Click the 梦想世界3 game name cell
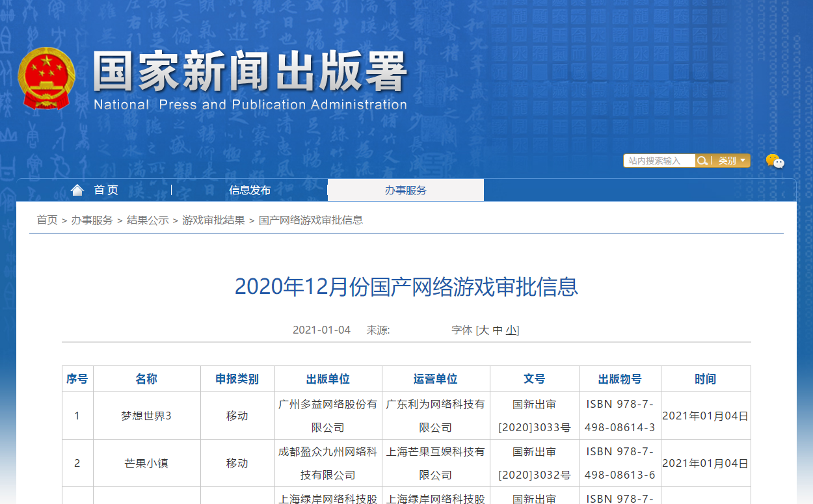Screen dimensions: 813x504 coord(146,416)
